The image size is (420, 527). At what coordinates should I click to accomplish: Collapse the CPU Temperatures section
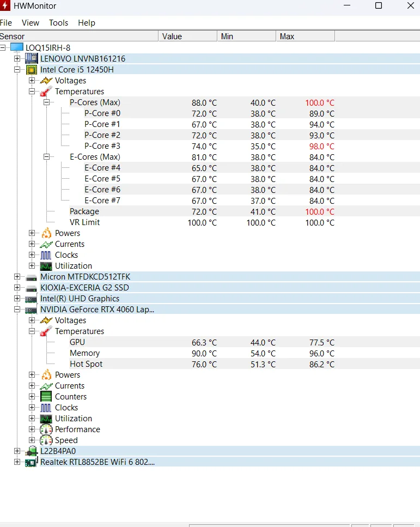coord(32,92)
